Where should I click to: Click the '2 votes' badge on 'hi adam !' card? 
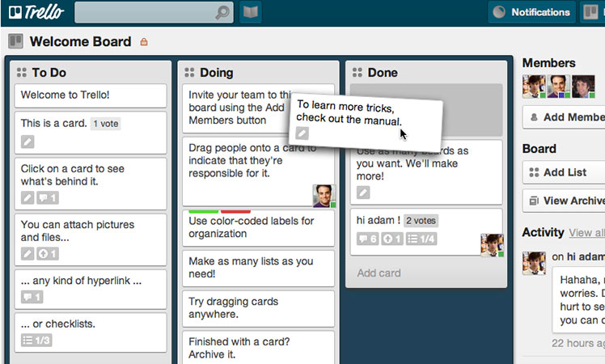pyautogui.click(x=421, y=221)
